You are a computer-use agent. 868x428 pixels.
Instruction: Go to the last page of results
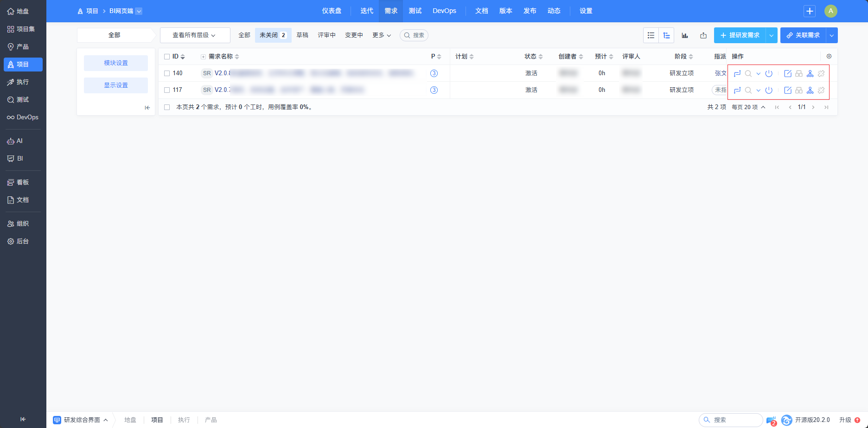826,107
